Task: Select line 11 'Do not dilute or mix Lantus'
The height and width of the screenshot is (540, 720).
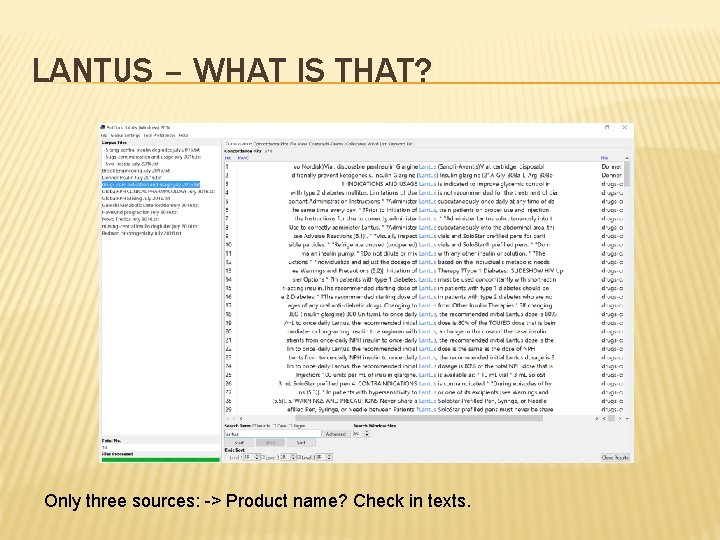Action: click(425, 253)
